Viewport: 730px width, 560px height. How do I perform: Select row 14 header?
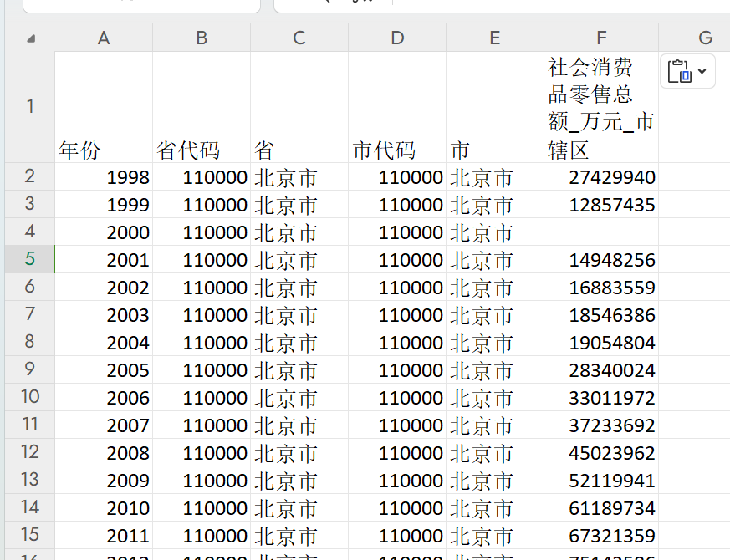click(30, 507)
